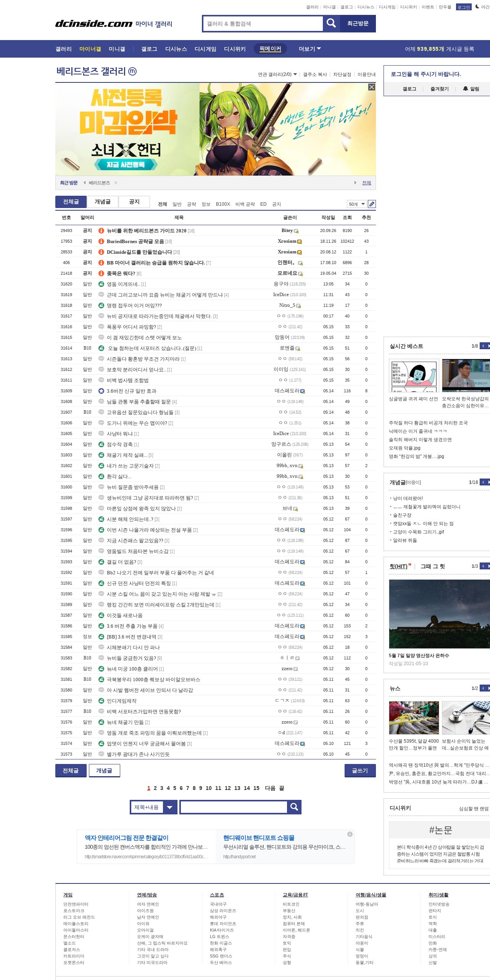Screen dimensions: 490x980
Task: Open the 던전앤파이터 gallery footer link
Action: tap(76, 904)
